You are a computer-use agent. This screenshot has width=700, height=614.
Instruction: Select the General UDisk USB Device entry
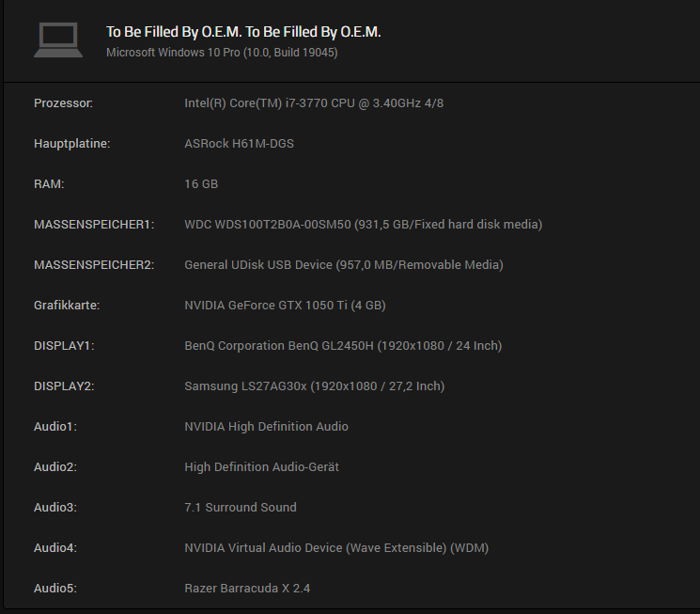tap(344, 265)
